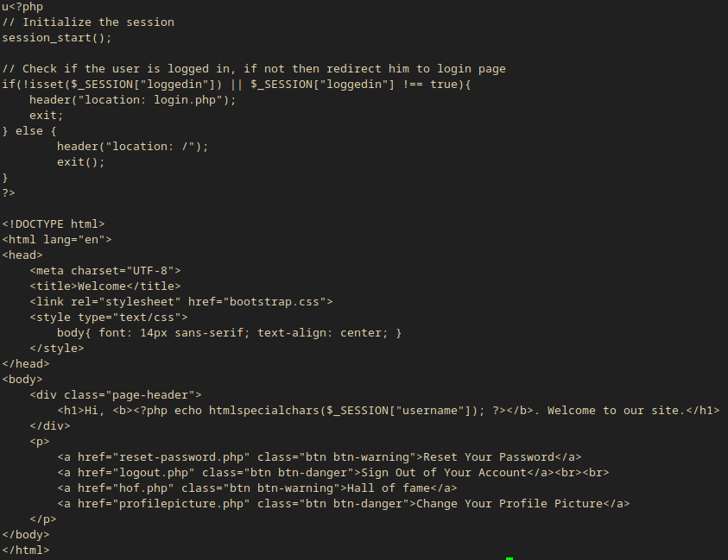This screenshot has width=728, height=560.
Task: Click the <!DOCTYPE html> declaration
Action: tap(54, 223)
